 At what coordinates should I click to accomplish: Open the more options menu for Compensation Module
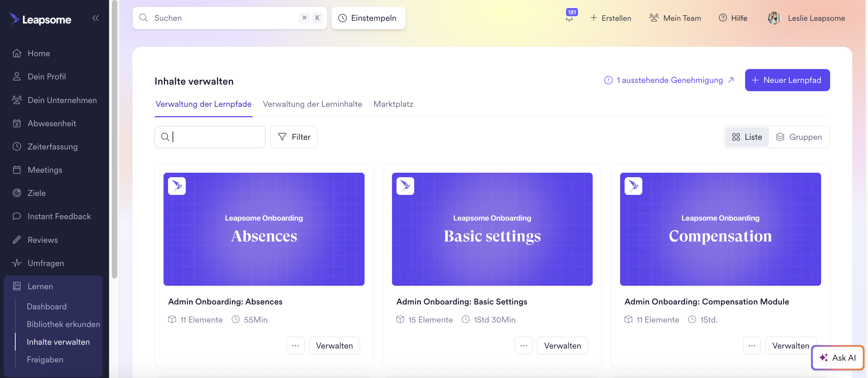752,345
